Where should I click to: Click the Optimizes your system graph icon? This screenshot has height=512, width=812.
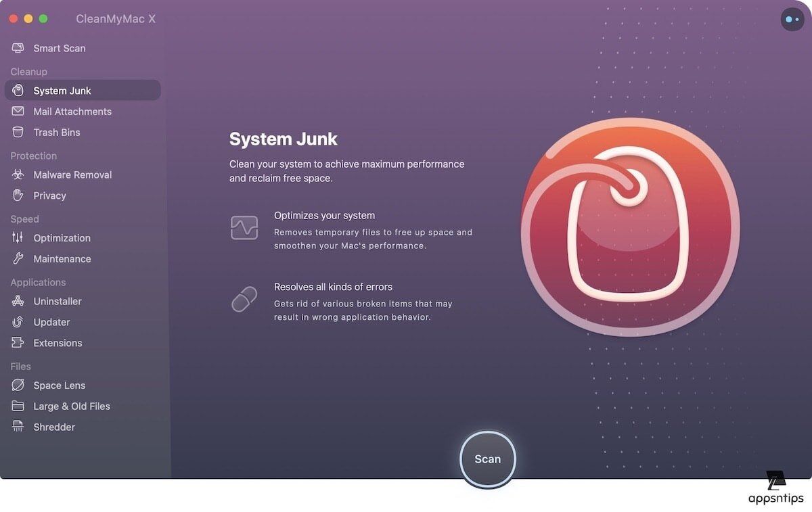coord(244,228)
